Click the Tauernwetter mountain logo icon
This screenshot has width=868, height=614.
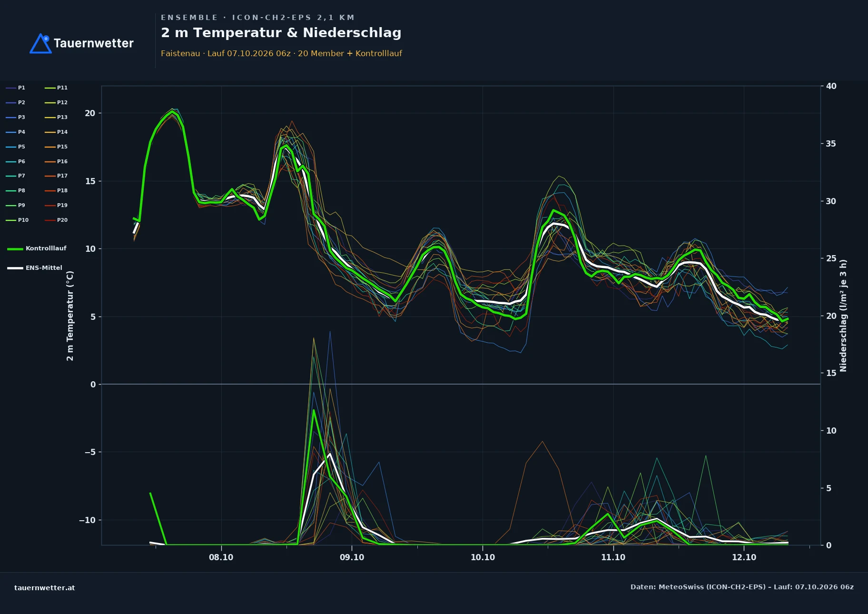tap(40, 43)
